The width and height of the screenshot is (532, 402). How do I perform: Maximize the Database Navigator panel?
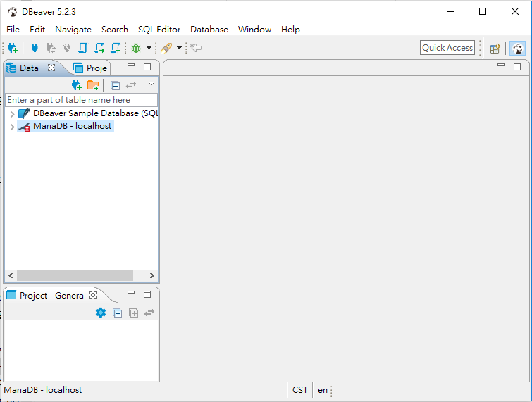pos(147,67)
